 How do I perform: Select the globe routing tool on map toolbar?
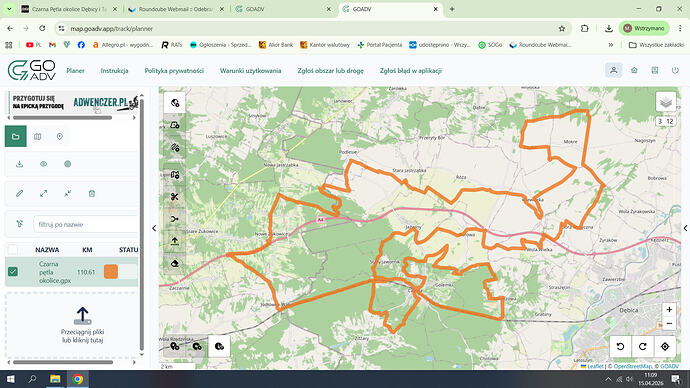175,103
